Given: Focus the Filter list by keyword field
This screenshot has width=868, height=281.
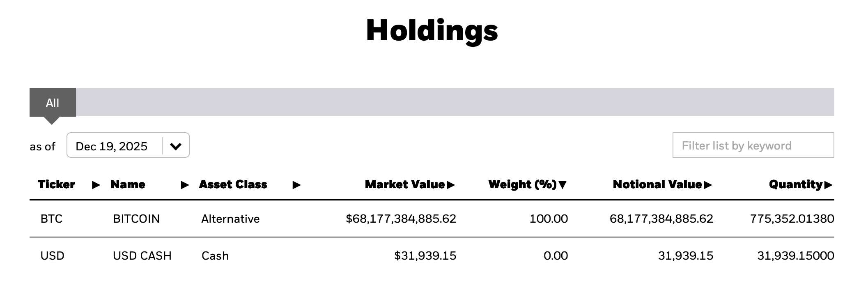Looking at the screenshot, I should pyautogui.click(x=753, y=145).
